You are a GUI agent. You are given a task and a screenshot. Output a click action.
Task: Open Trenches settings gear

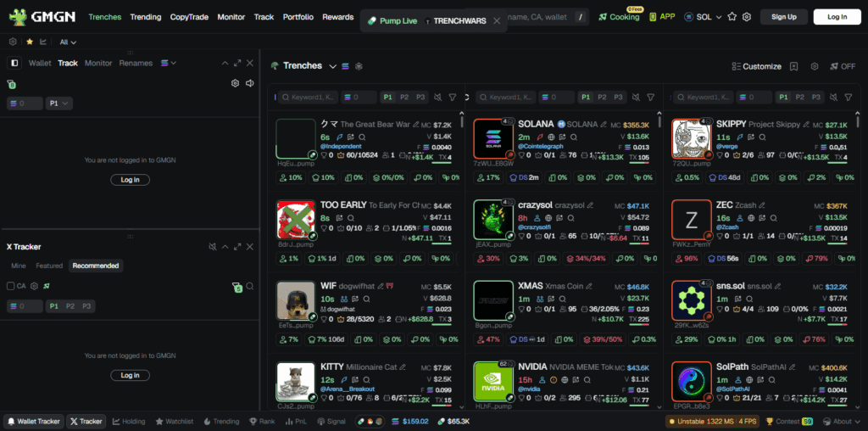tap(815, 66)
